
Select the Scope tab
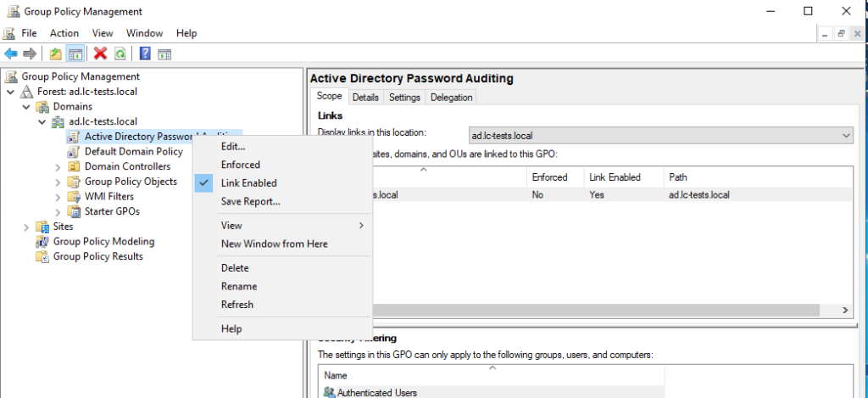[329, 96]
